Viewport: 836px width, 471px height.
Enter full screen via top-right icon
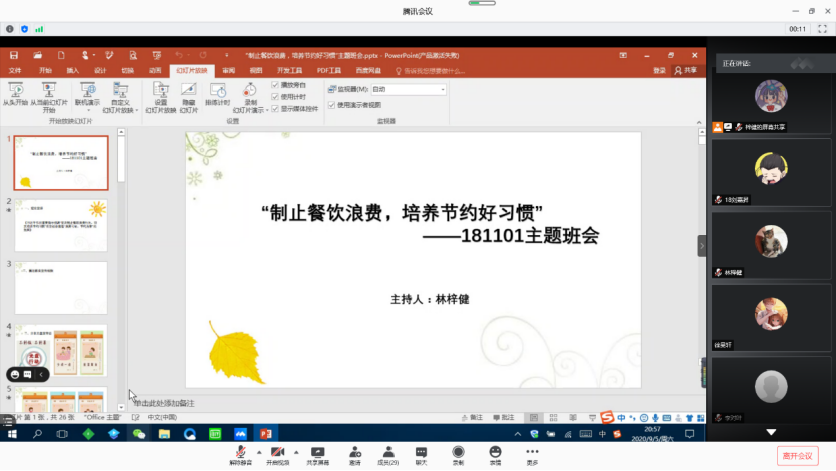(823, 29)
